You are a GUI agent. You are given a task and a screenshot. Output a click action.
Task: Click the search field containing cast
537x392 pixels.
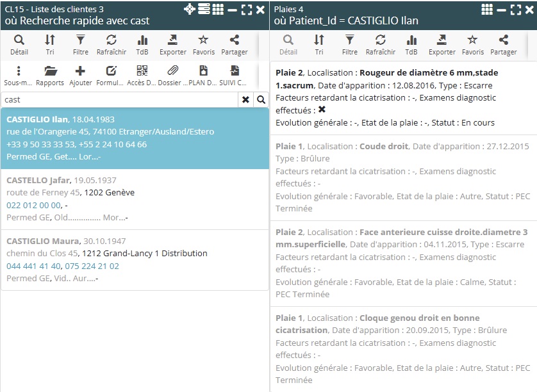coord(120,100)
